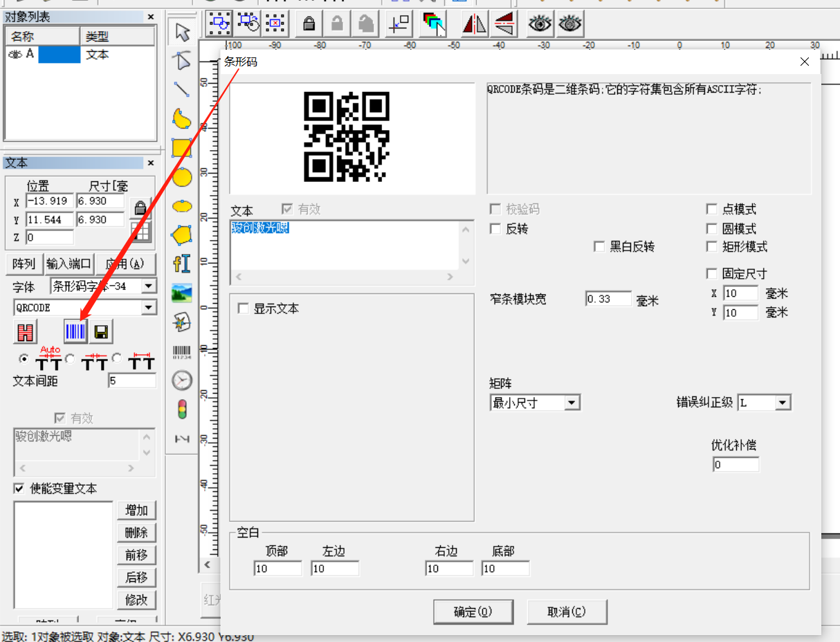Screen dimensions: 840x642
Task: Click the 右边 margin input field
Action: point(450,569)
